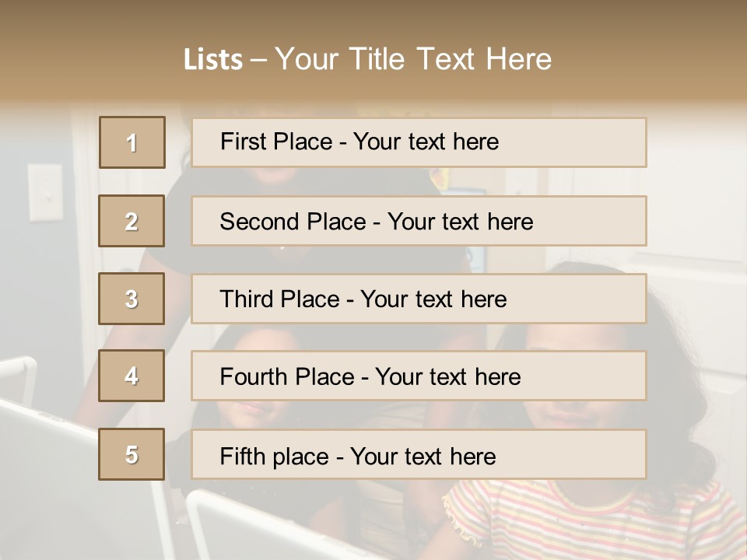Click the light switch in the background photo

click(x=45, y=191)
